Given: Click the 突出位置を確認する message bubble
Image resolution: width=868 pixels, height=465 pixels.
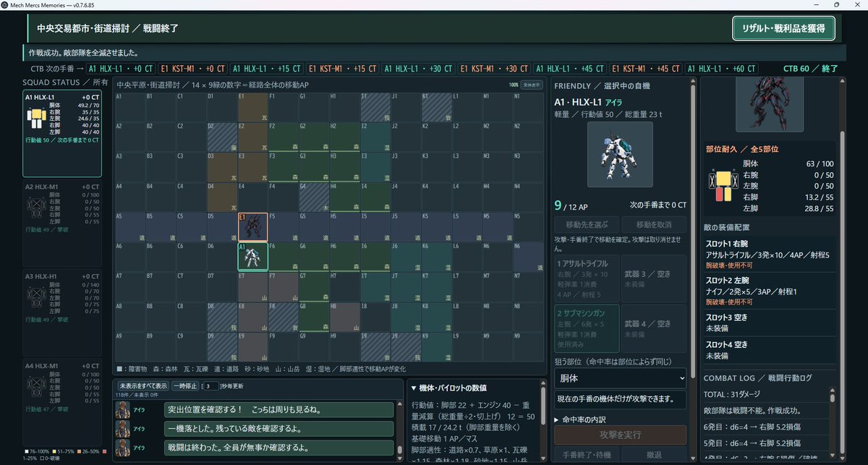Looking at the screenshot, I should (x=278, y=409).
